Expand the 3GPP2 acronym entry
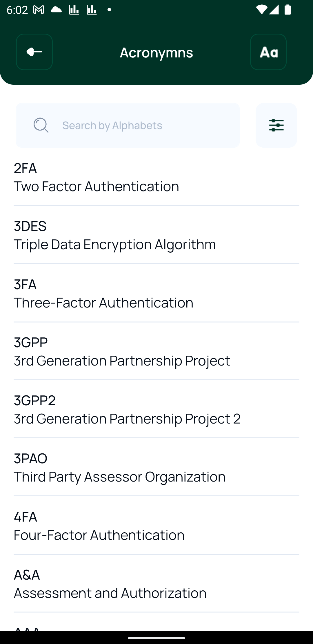This screenshot has width=313, height=644. pyautogui.click(x=156, y=410)
